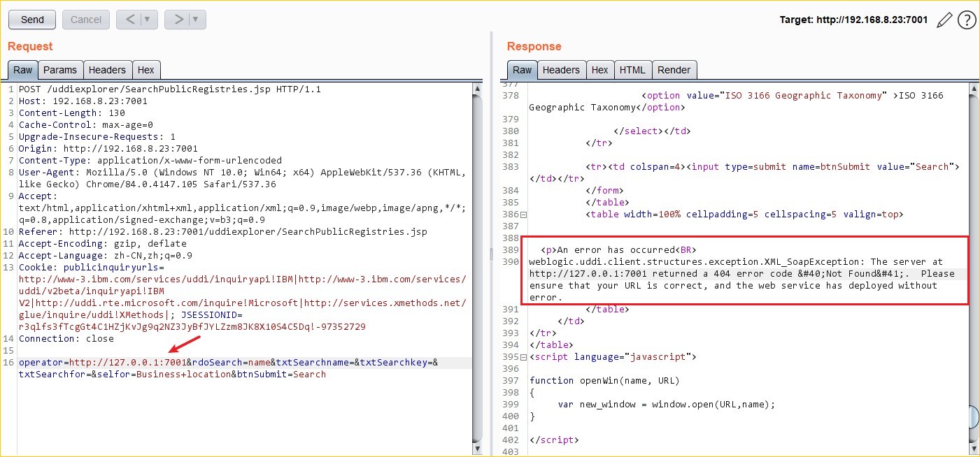Go forward to next request in history
This screenshot has width=980, height=457.
177,20
